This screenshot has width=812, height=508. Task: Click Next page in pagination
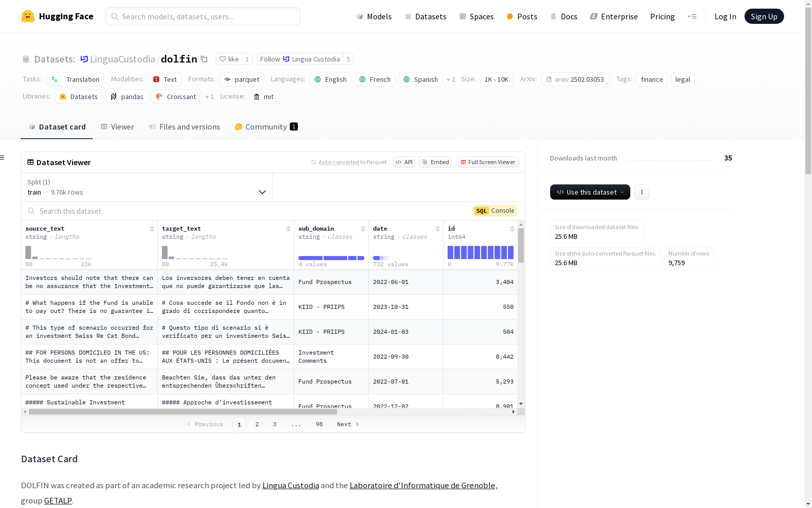(348, 424)
